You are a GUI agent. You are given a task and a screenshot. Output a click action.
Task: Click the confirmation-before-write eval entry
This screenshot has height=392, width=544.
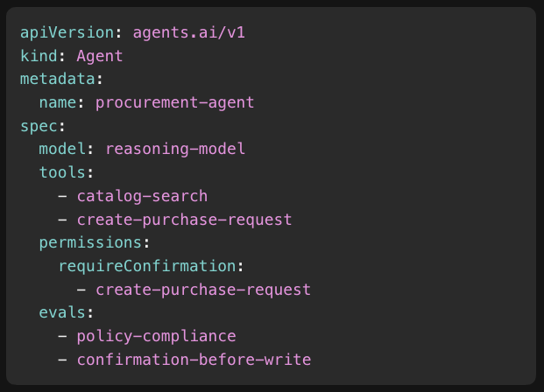(x=194, y=360)
